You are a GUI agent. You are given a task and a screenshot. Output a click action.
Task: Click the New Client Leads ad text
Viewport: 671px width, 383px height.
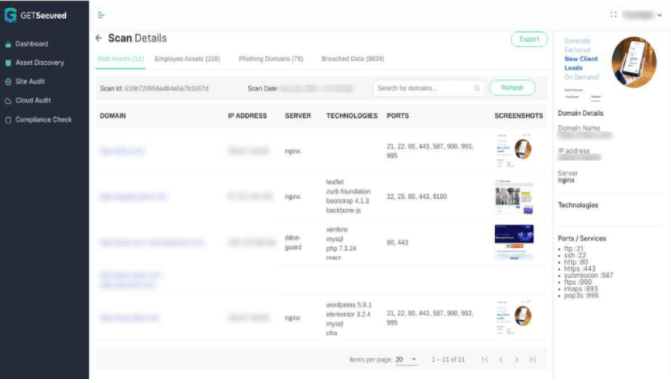tap(581, 63)
